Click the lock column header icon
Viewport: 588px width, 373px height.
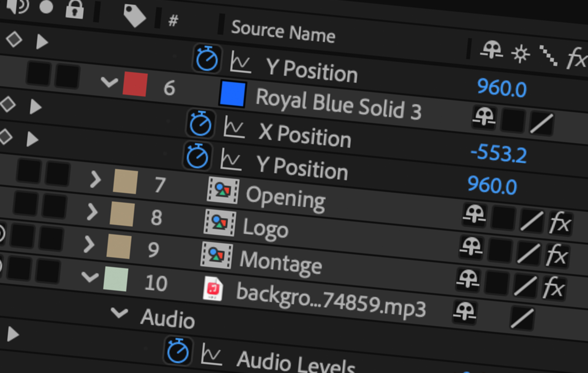pos(75,10)
